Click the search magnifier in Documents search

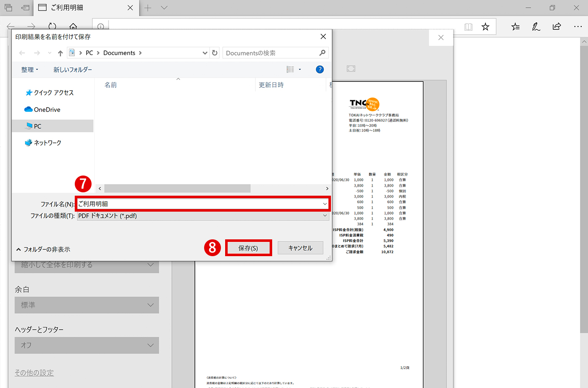322,53
